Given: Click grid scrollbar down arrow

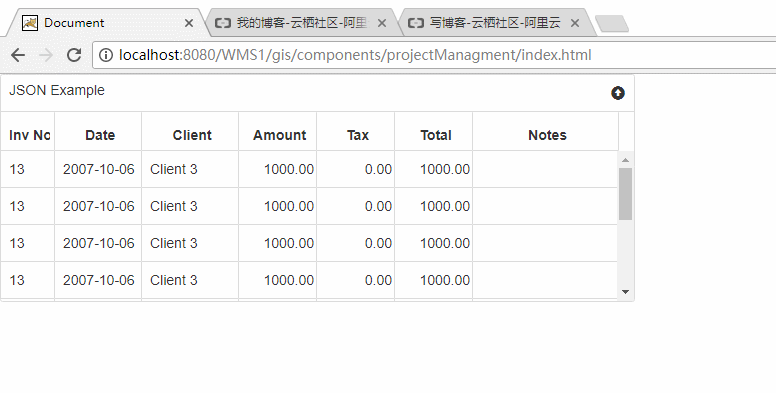Looking at the screenshot, I should pos(626,292).
